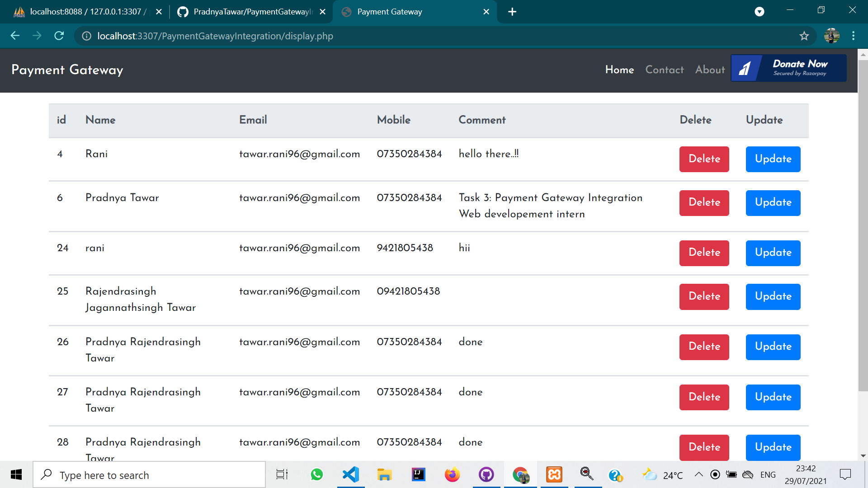Viewport: 868px width, 488px height.
Task: Click Donate Now secured by Razorpay
Action: pyautogui.click(x=800, y=68)
